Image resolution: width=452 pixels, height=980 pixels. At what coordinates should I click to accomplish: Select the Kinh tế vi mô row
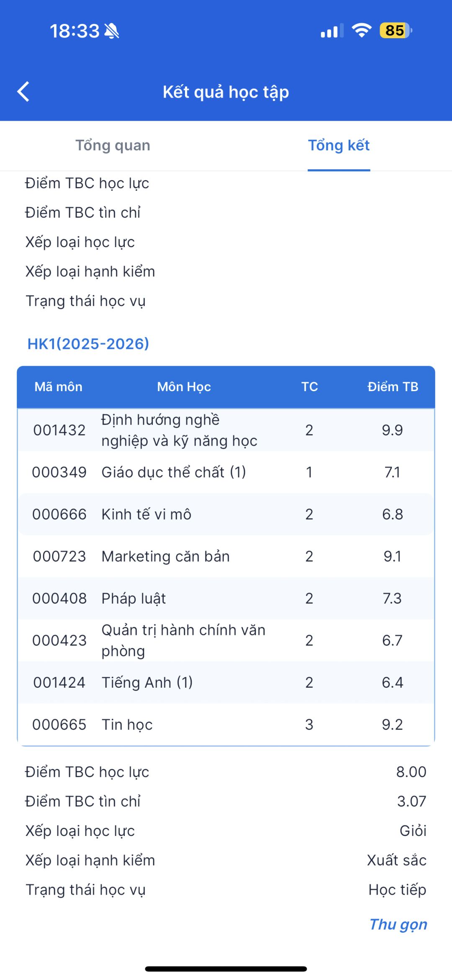click(226, 514)
